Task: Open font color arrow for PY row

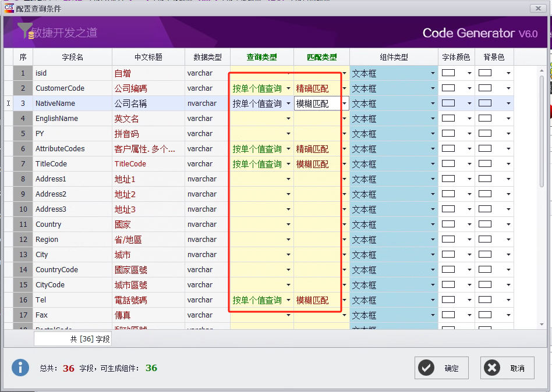Action: 469,134
